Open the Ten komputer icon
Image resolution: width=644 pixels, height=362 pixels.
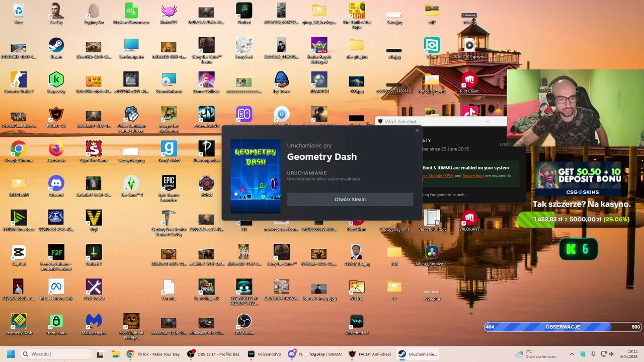coord(131,48)
